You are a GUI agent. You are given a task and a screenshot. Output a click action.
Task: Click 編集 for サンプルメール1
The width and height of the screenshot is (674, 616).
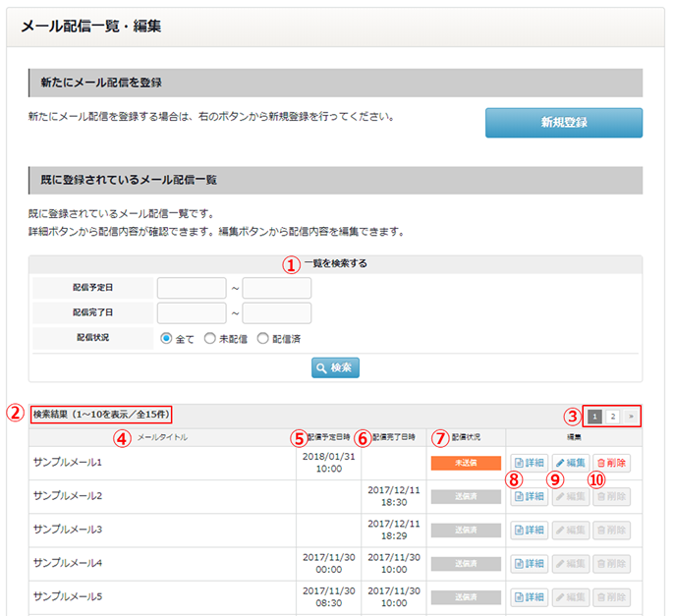571,463
